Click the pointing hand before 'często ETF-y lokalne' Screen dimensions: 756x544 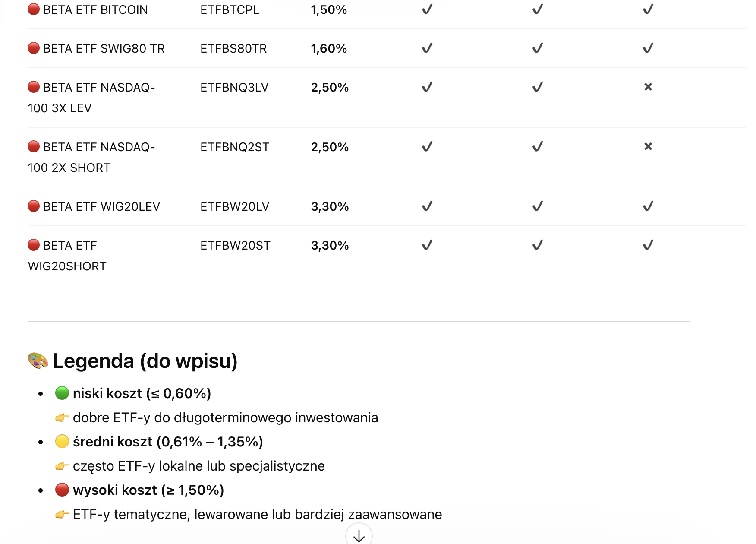(x=62, y=466)
